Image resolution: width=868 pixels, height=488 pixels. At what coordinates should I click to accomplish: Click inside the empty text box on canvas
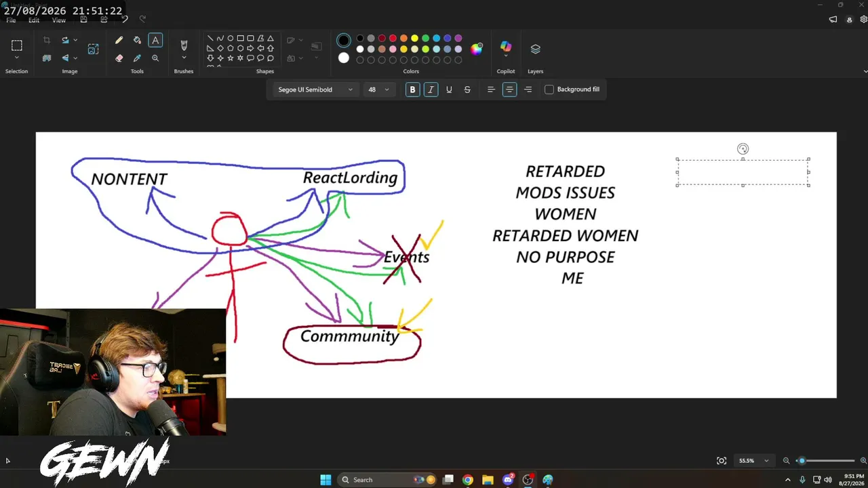pos(743,172)
